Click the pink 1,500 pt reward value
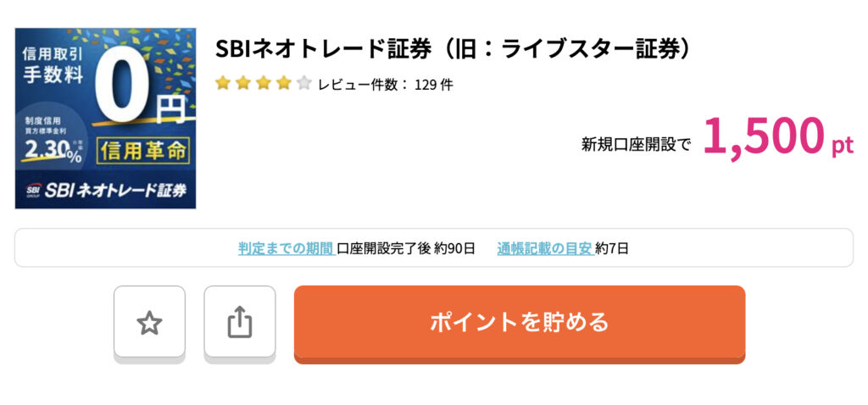The height and width of the screenshot is (405, 868). click(778, 136)
